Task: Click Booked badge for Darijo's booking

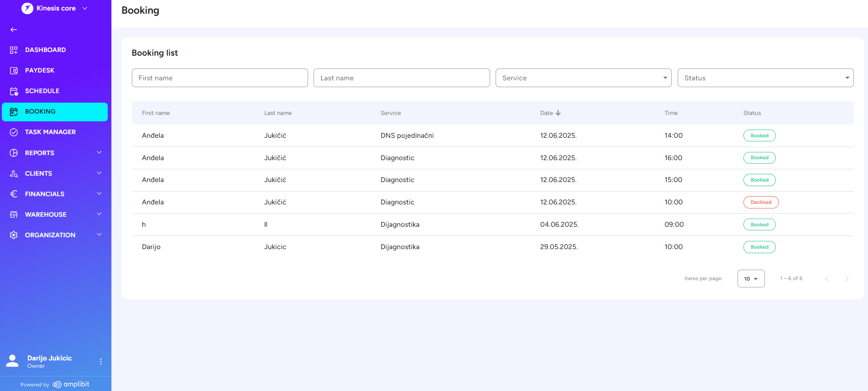Action: (x=759, y=247)
